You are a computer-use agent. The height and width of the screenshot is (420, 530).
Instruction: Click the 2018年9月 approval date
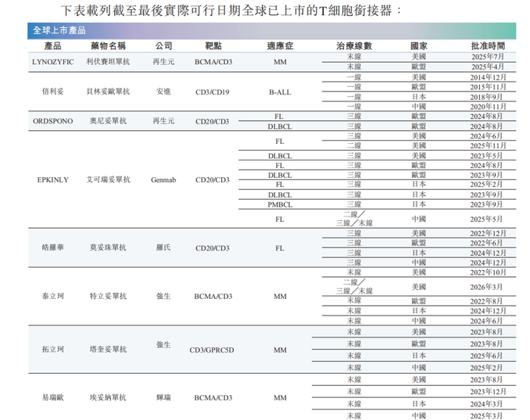click(486, 97)
